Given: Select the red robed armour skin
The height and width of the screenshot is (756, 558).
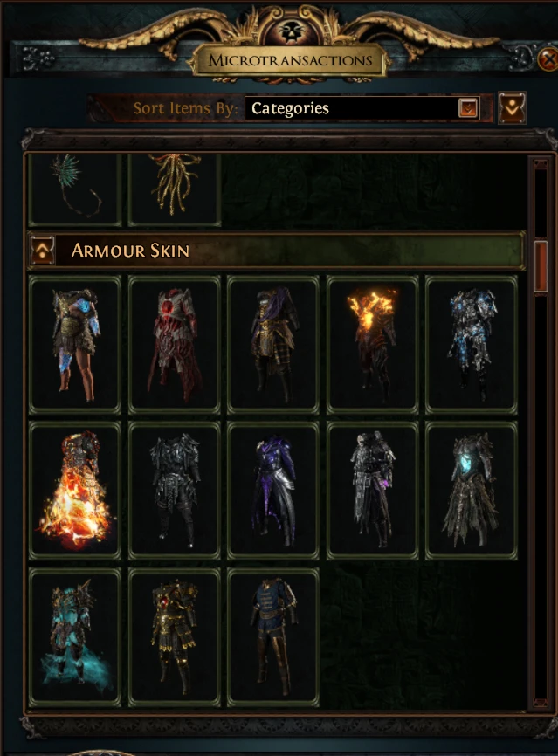Looking at the screenshot, I should 174,345.
